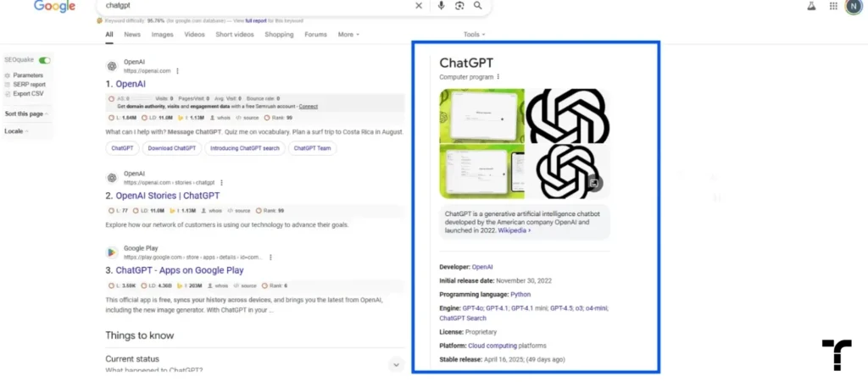Open the More search filters dropdown
Viewport: 868px width, 382px height.
[x=348, y=34]
